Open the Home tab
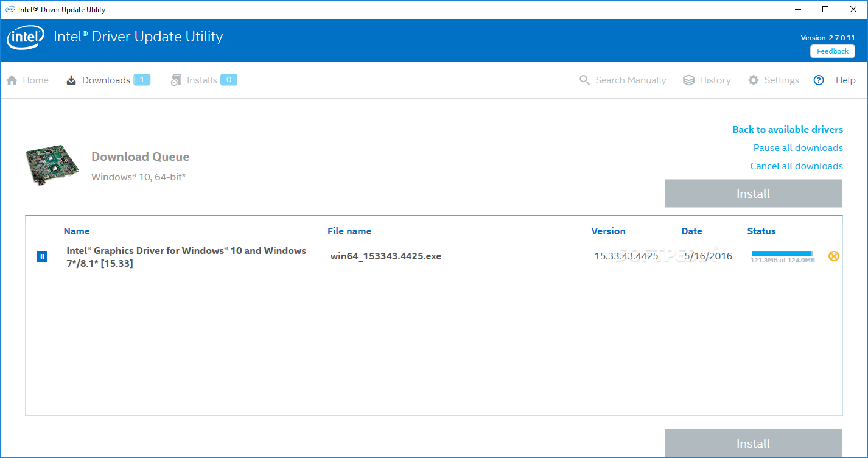The height and width of the screenshot is (458, 868). 35,80
